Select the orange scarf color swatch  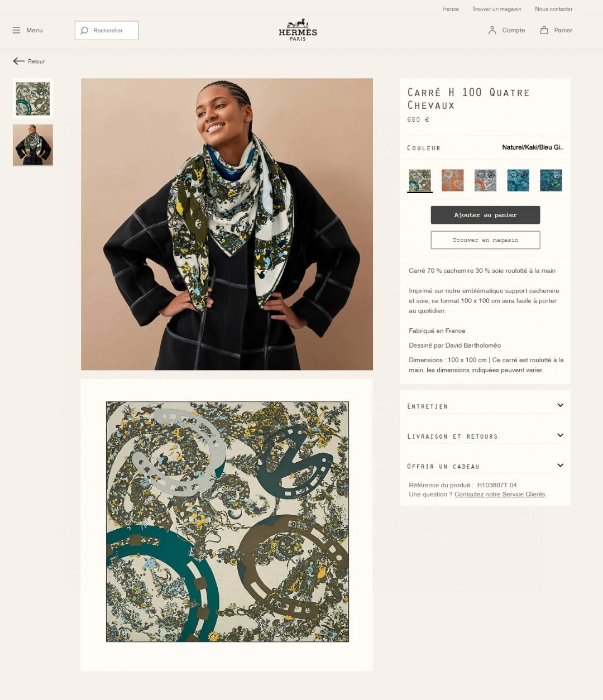pos(452,180)
